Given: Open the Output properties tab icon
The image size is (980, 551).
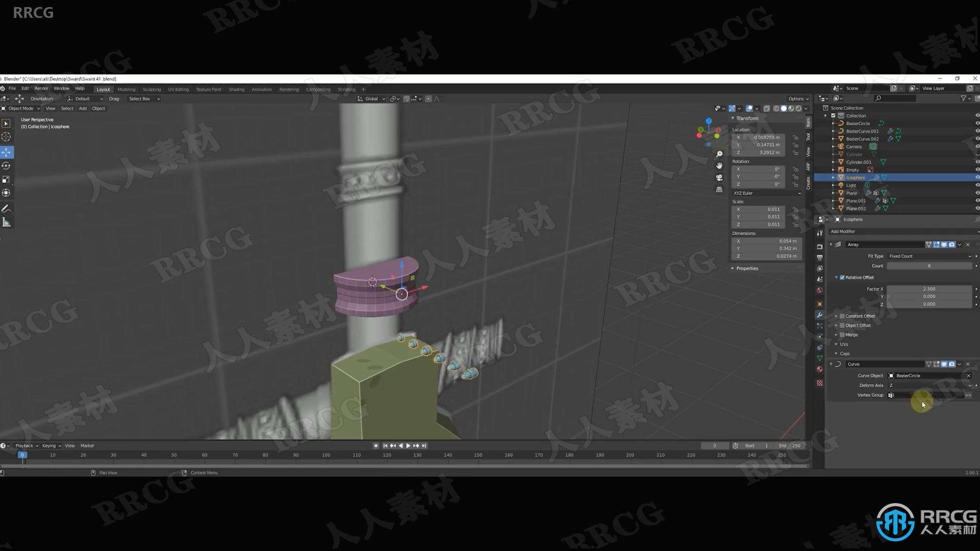Looking at the screenshot, I should click(x=820, y=258).
